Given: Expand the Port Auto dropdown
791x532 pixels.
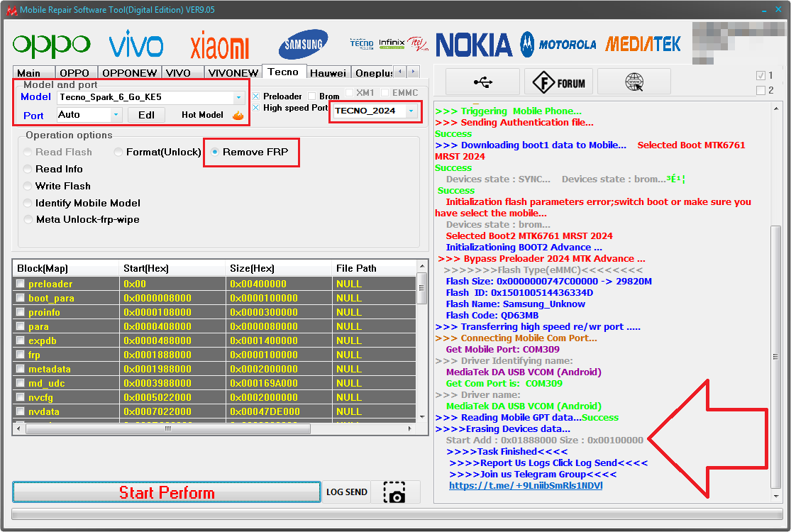Looking at the screenshot, I should [x=116, y=115].
